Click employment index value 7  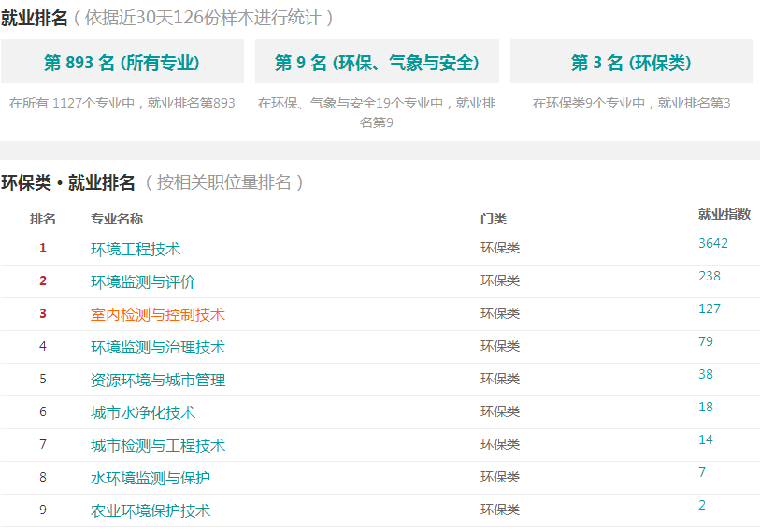(702, 472)
